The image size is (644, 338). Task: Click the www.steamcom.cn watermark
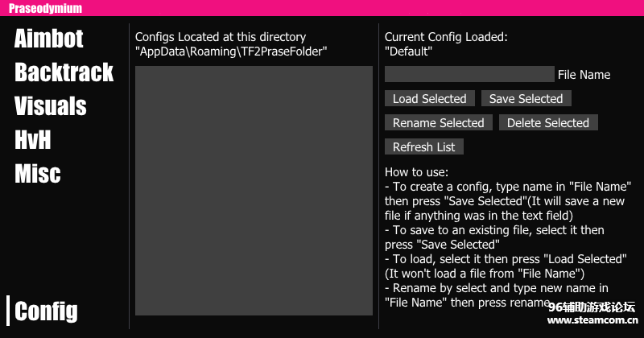[x=592, y=320]
